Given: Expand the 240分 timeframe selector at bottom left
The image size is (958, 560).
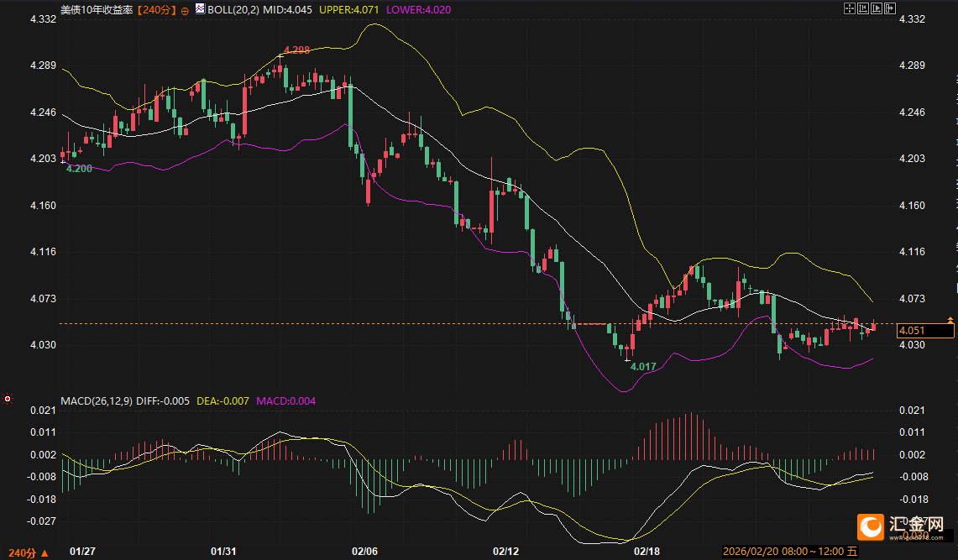Looking at the screenshot, I should [24, 553].
